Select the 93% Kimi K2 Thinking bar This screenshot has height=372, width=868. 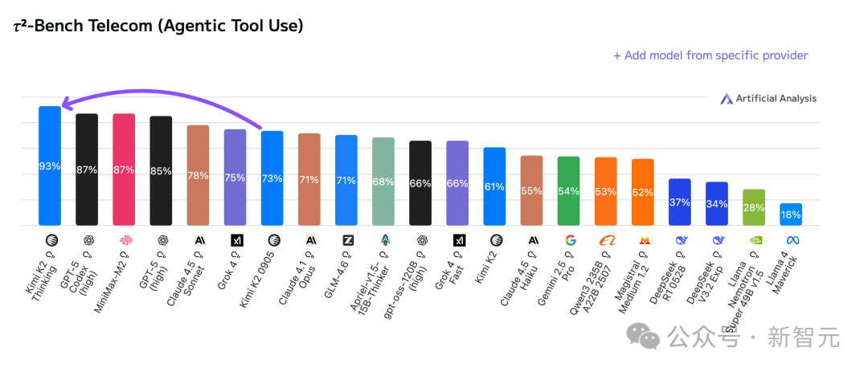tap(50, 166)
